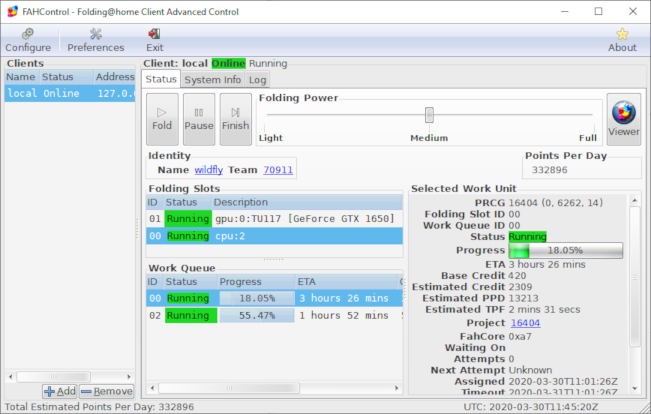The image size is (651, 414).
Task: Pause folding with the Pause button
Action: pos(199,119)
